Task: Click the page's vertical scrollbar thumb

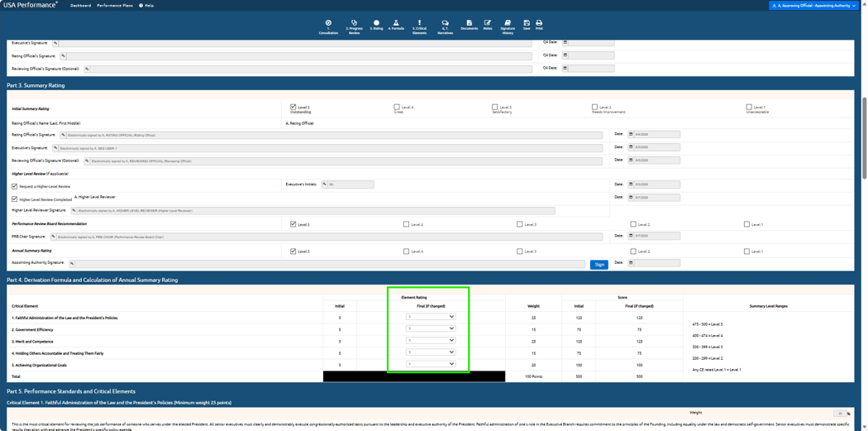Action: [x=865, y=138]
